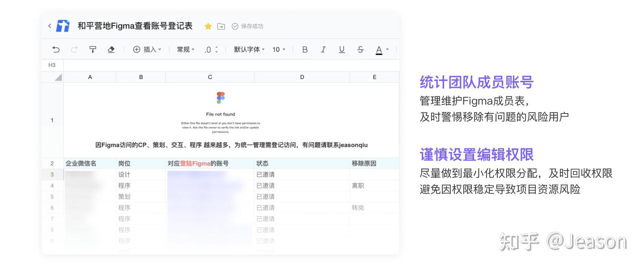Select row 1 header

(52, 120)
